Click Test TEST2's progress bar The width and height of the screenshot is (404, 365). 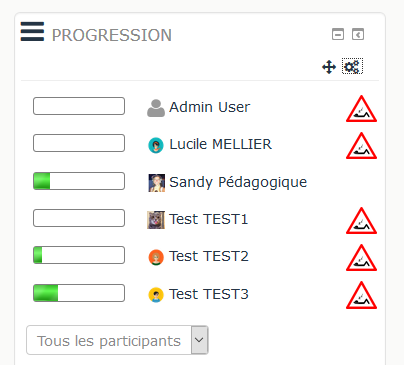click(x=79, y=255)
